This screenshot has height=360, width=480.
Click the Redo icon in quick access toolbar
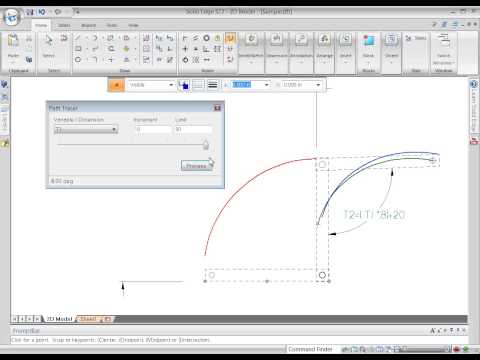click(58, 12)
